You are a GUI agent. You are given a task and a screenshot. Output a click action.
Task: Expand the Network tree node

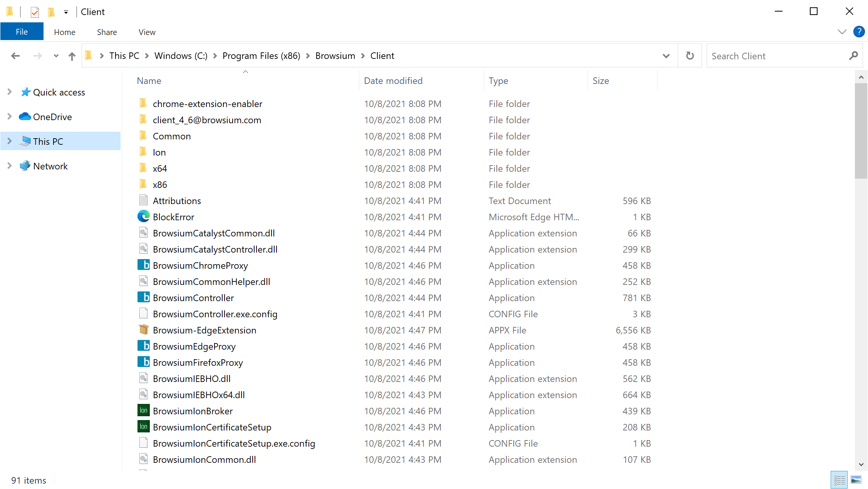[9, 166]
